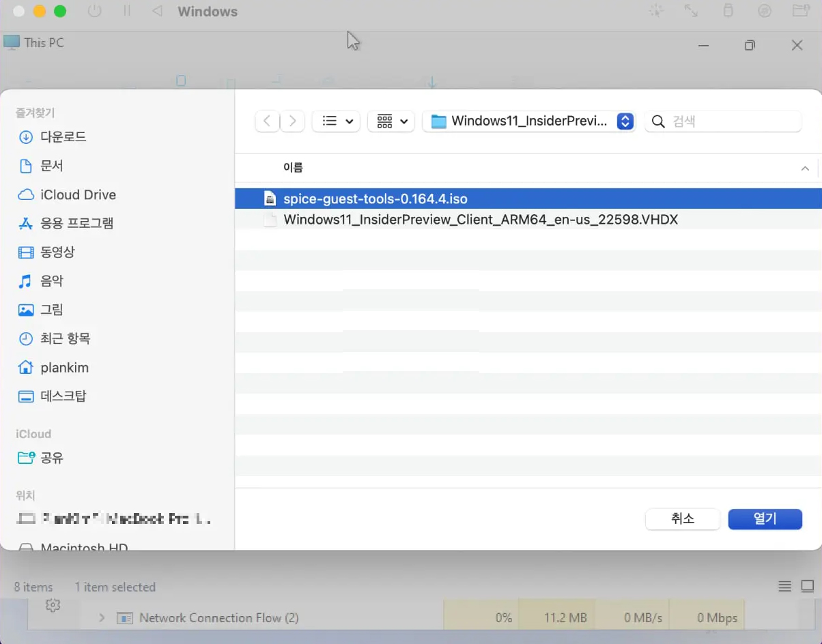Select spice-guest-tools-0.164.4.iso file
The image size is (822, 644).
coord(528,199)
